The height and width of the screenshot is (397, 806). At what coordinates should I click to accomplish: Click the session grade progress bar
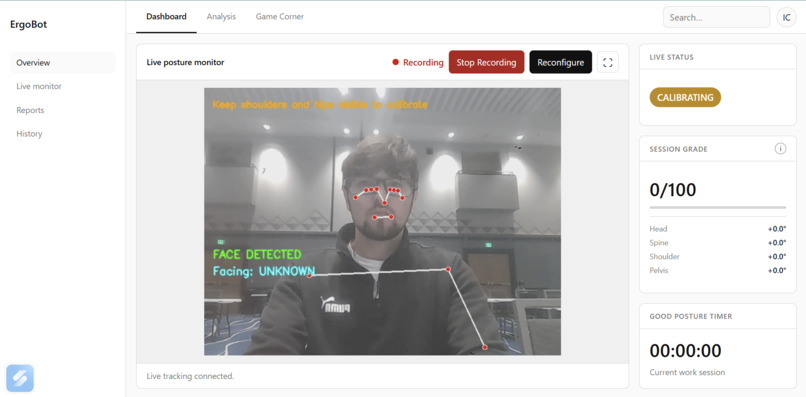(718, 207)
